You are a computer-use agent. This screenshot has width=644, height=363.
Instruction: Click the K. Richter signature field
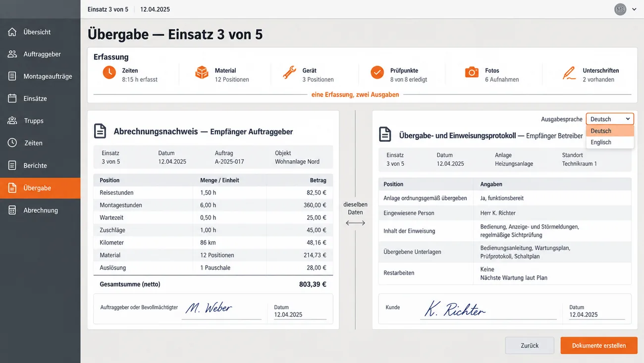pyautogui.click(x=488, y=309)
